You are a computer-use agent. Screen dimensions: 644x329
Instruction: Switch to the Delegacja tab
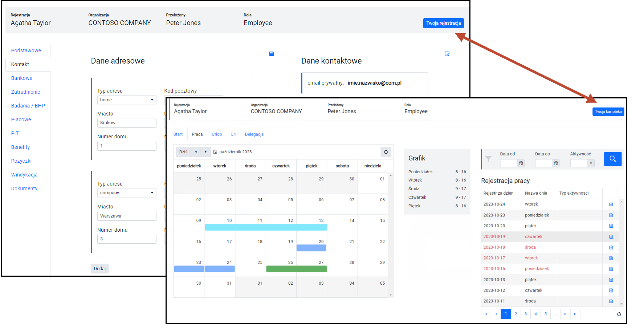point(254,134)
